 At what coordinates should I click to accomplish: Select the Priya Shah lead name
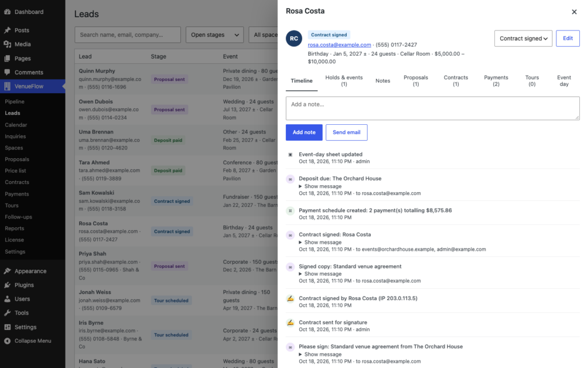click(x=92, y=254)
